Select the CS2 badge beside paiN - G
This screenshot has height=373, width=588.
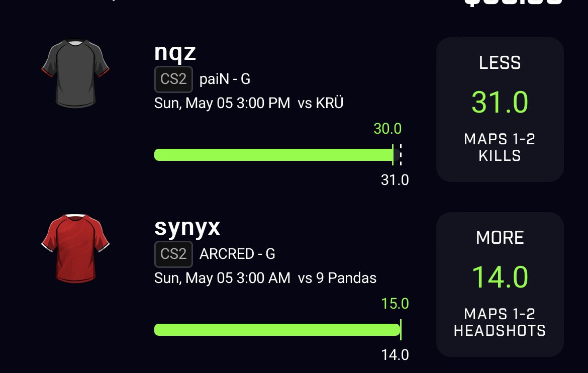[x=173, y=79]
